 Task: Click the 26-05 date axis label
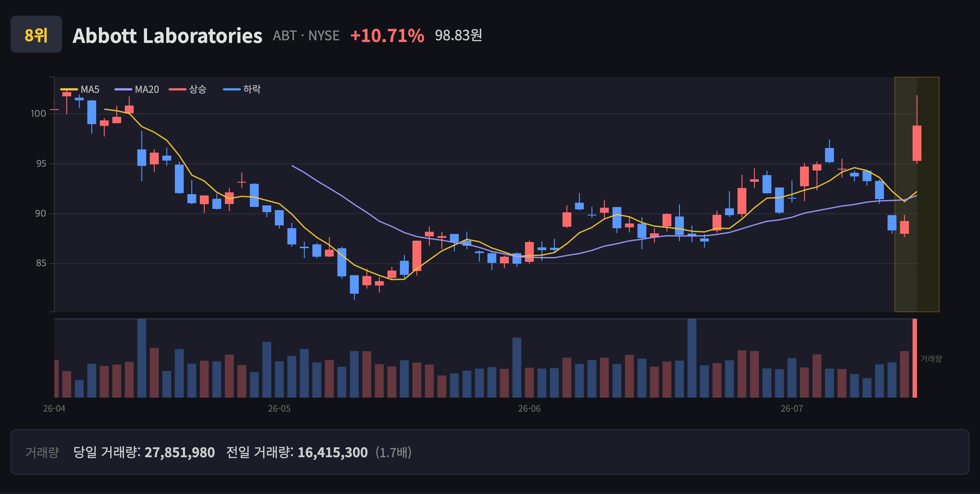pyautogui.click(x=279, y=409)
